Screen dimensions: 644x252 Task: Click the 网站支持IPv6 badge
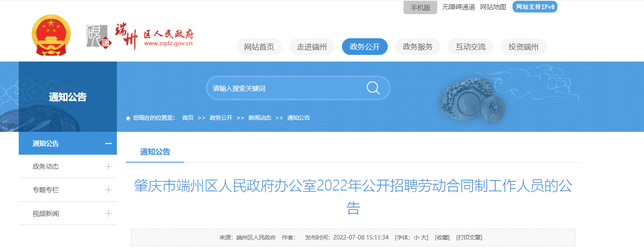pos(535,7)
